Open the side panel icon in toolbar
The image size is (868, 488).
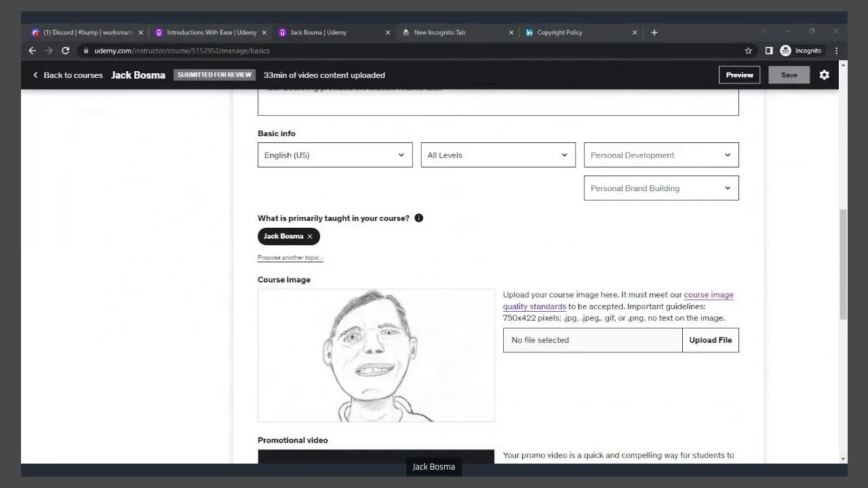coord(769,51)
